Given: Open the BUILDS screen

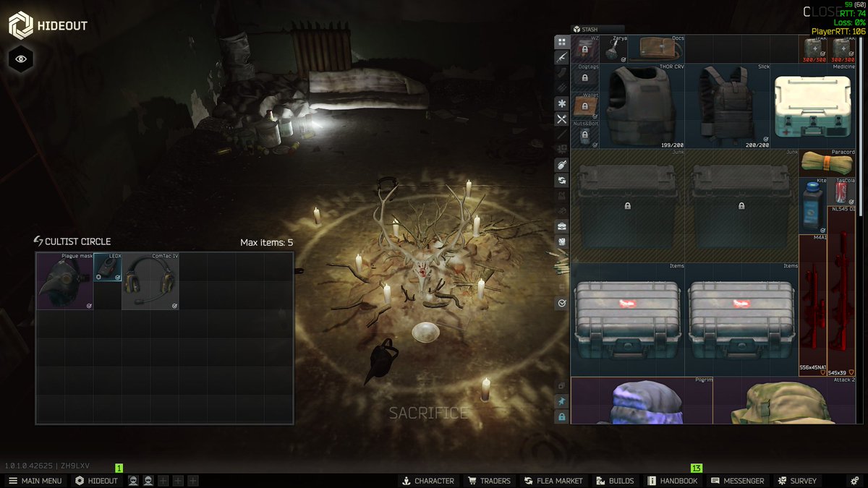Looking at the screenshot, I should click(x=615, y=481).
